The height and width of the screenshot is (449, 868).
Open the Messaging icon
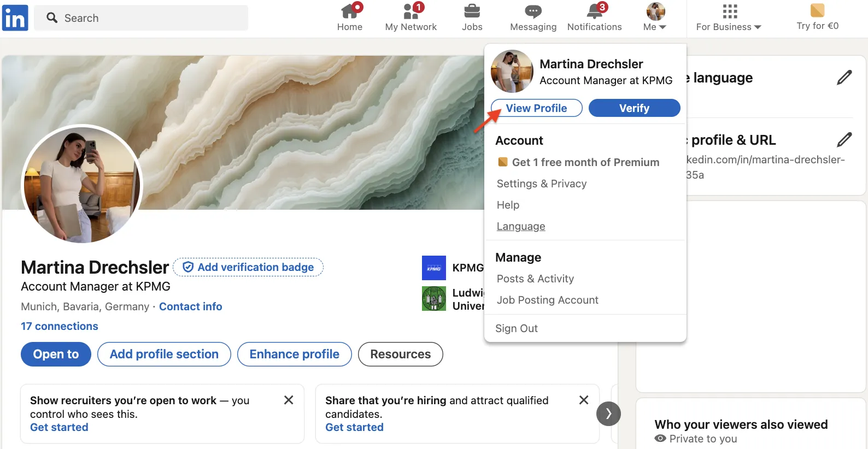tap(533, 11)
